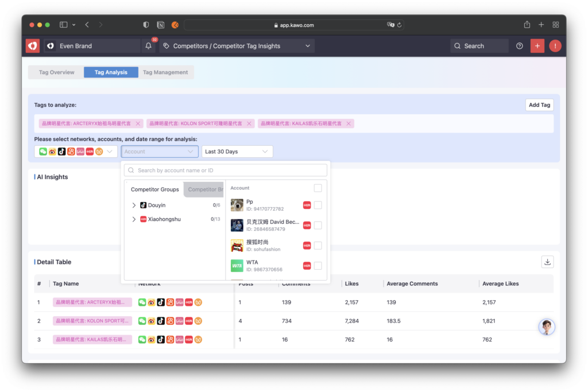Remove the KAILAS tag with its X
The width and height of the screenshot is (588, 392).
pyautogui.click(x=349, y=123)
